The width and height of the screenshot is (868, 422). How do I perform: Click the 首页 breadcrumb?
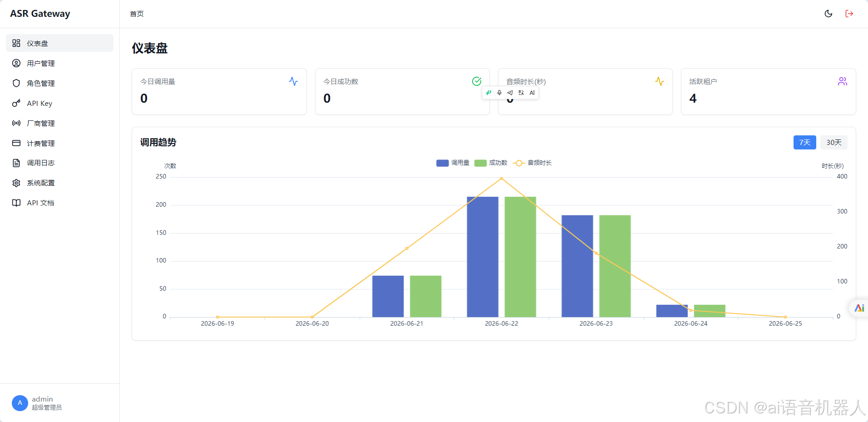click(x=137, y=14)
